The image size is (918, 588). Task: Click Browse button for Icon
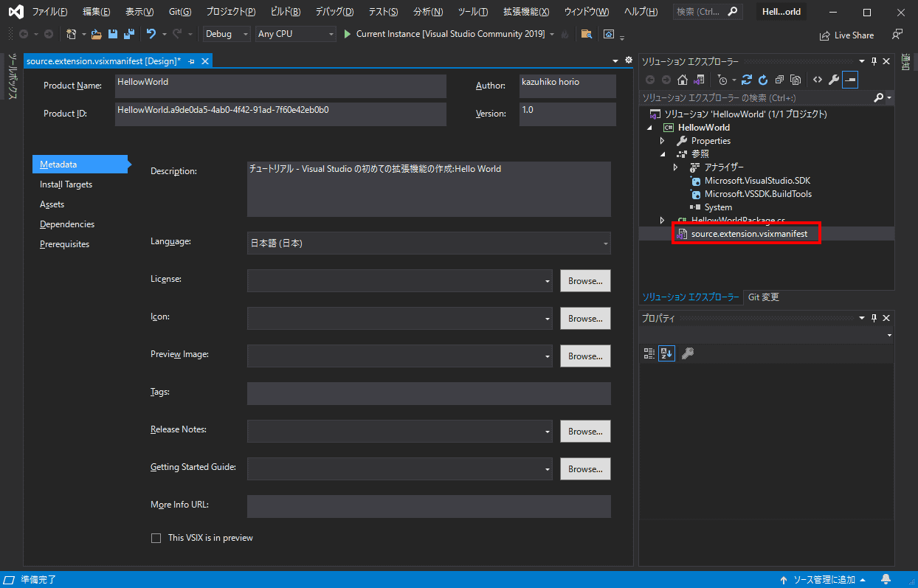(x=585, y=318)
